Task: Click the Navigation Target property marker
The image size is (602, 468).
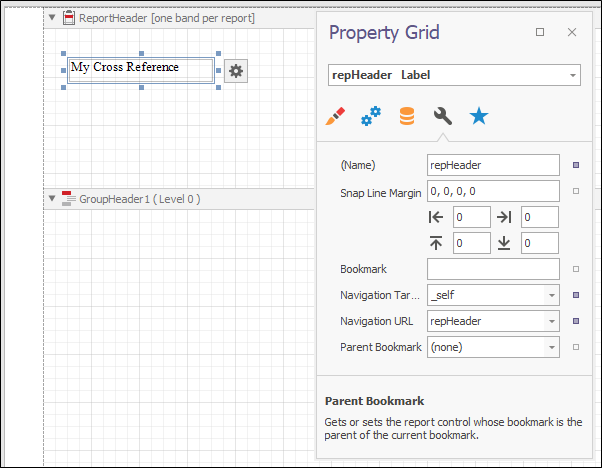Action: 576,295
